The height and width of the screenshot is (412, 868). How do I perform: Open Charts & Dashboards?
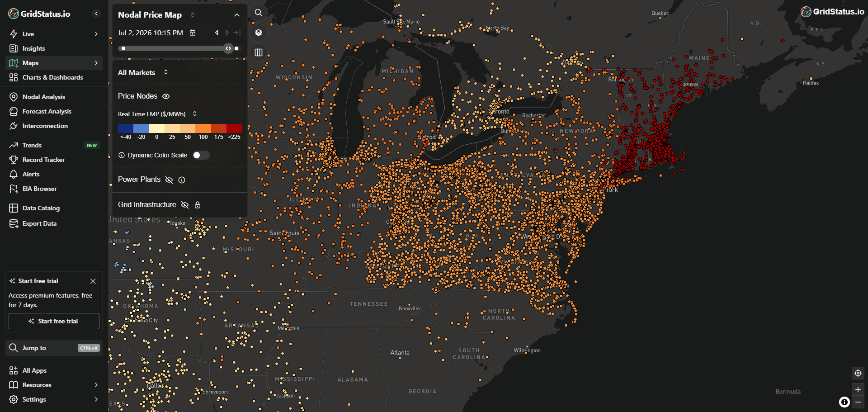54,77
